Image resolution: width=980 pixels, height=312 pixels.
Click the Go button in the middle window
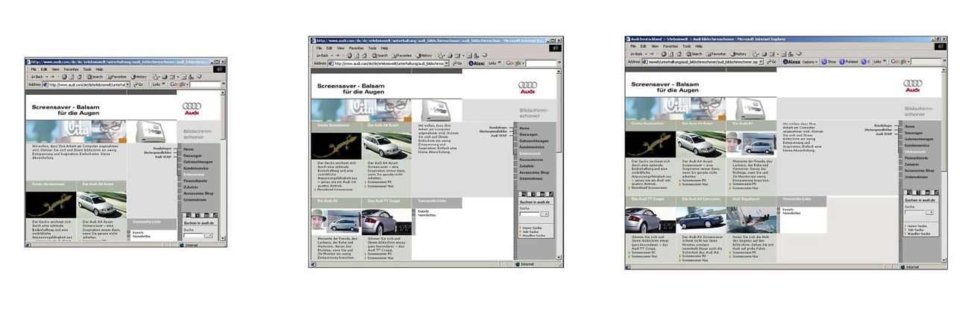pos(457,63)
